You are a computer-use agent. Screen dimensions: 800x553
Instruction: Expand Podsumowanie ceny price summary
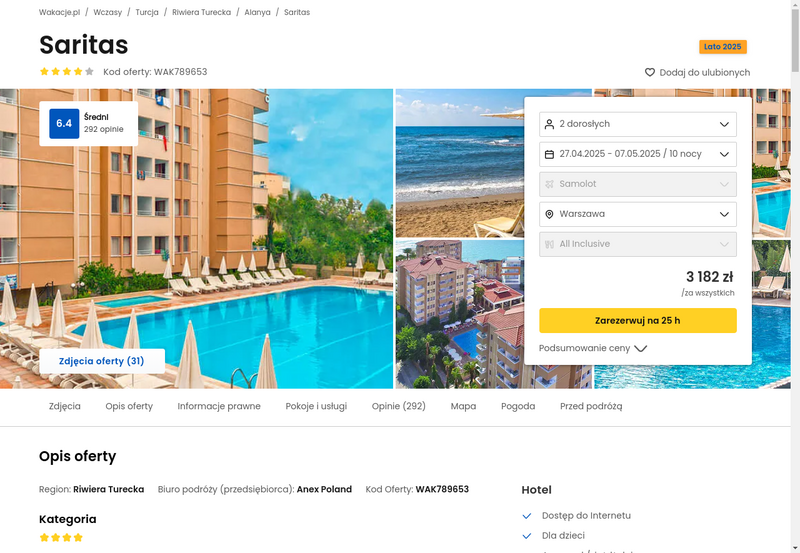(x=593, y=348)
